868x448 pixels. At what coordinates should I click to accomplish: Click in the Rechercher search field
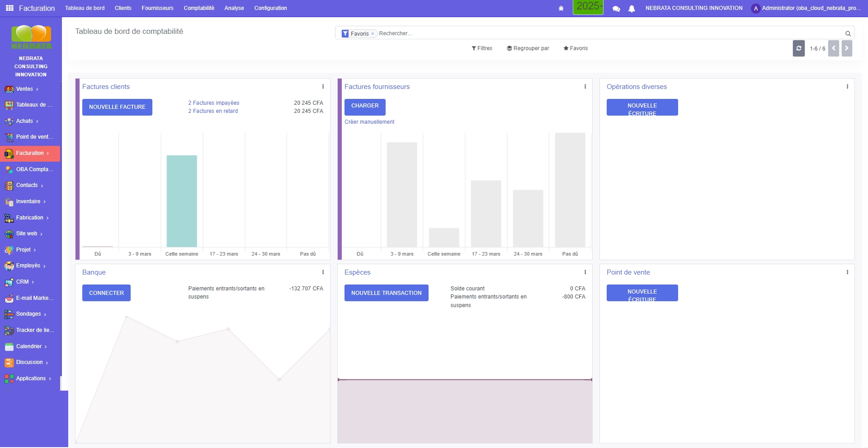click(x=606, y=33)
